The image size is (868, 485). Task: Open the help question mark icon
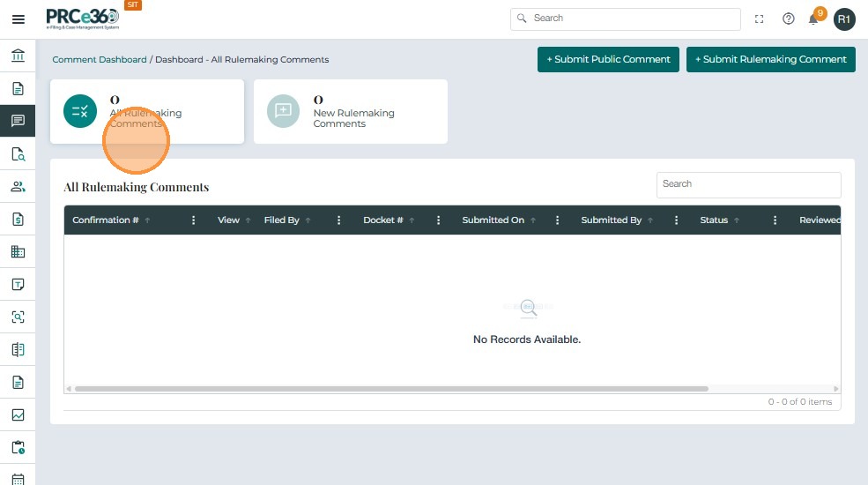[789, 19]
